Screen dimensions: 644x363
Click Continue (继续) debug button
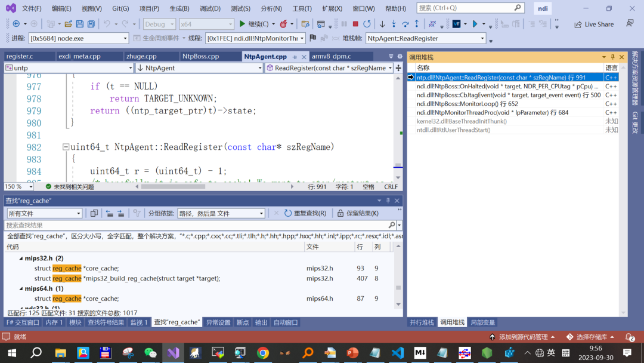254,24
